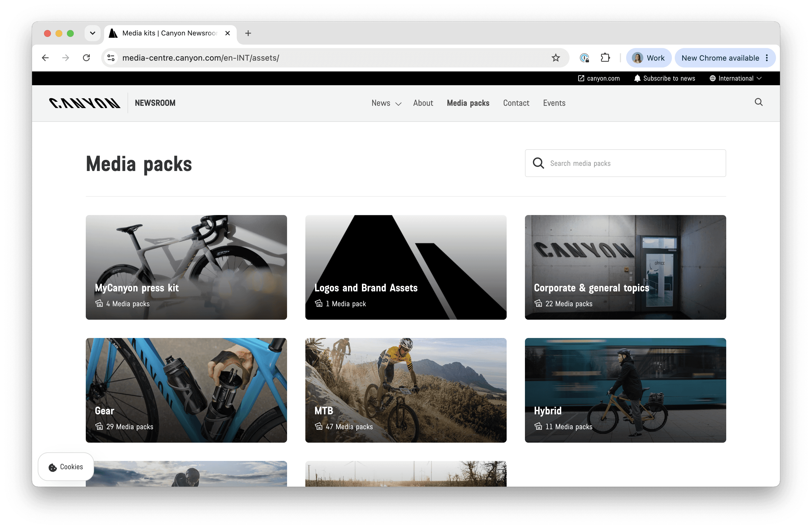Bookmark this page with the star icon
This screenshot has height=529, width=812.
click(556, 58)
